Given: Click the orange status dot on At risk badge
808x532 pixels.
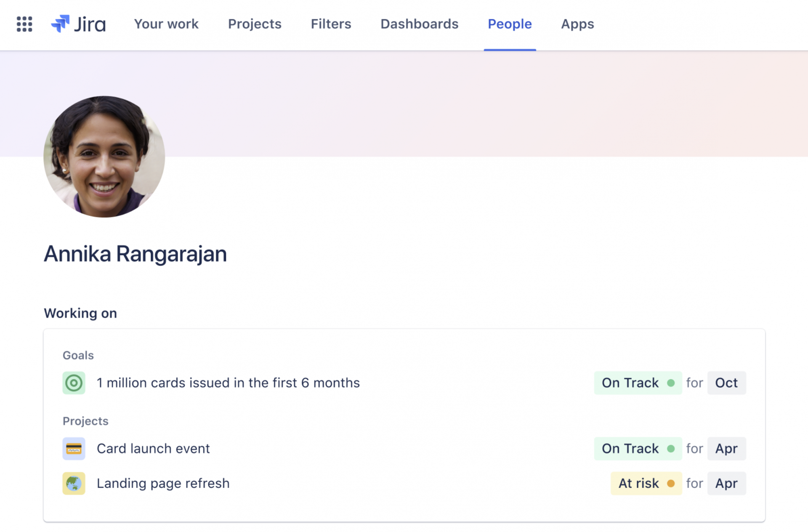Looking at the screenshot, I should tap(672, 483).
